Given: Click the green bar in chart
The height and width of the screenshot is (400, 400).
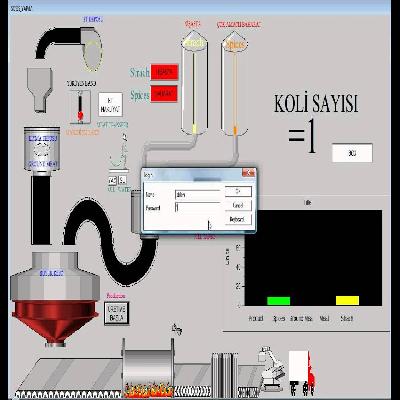Looking at the screenshot, I should coord(279,301).
